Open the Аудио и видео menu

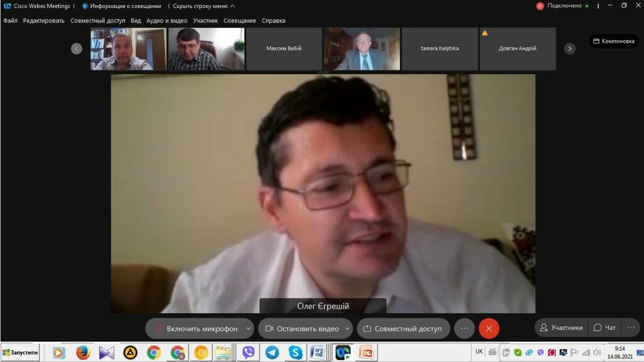(x=167, y=21)
